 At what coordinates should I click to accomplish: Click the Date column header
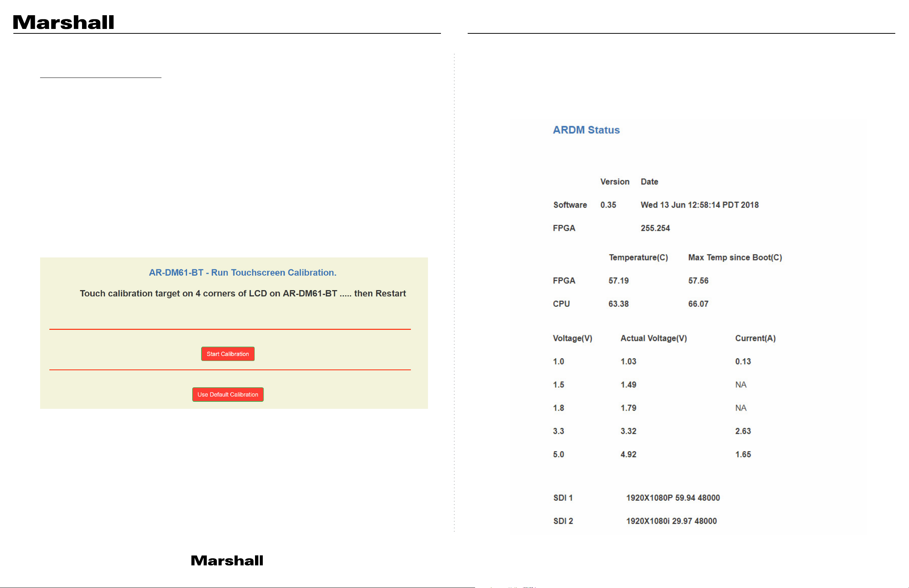pyautogui.click(x=649, y=182)
